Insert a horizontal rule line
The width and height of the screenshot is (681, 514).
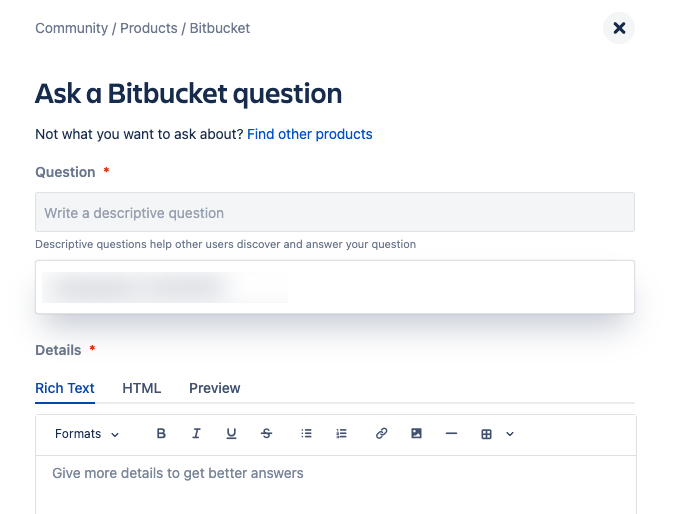pos(452,434)
